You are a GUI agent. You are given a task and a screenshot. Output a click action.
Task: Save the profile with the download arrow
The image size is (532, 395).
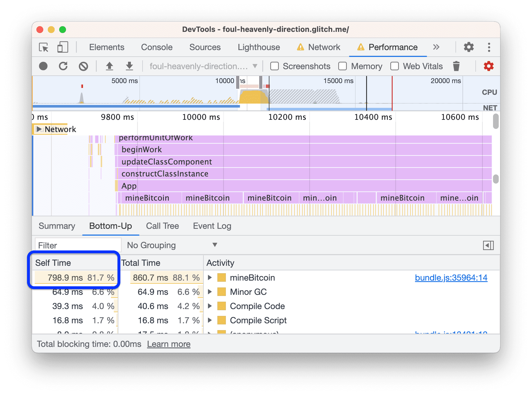(x=129, y=66)
